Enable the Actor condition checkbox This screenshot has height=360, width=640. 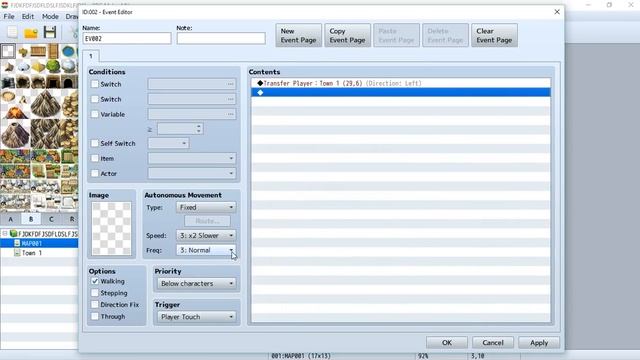95,173
